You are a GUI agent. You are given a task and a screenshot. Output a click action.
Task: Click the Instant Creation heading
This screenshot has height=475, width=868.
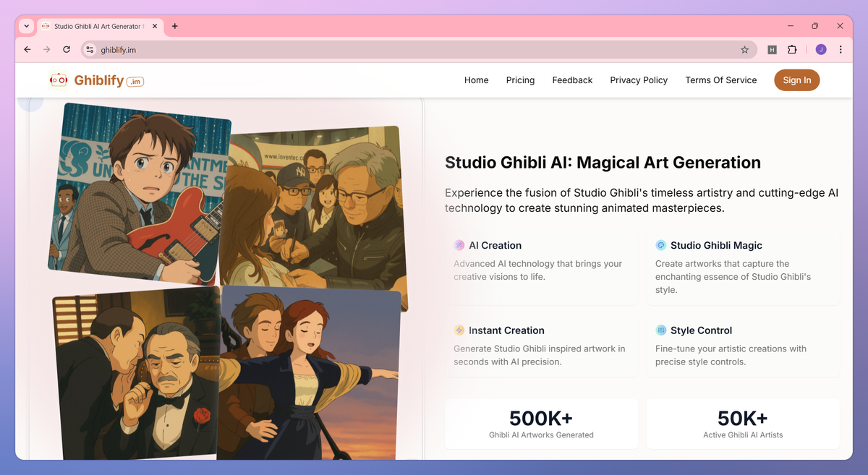[506, 330]
